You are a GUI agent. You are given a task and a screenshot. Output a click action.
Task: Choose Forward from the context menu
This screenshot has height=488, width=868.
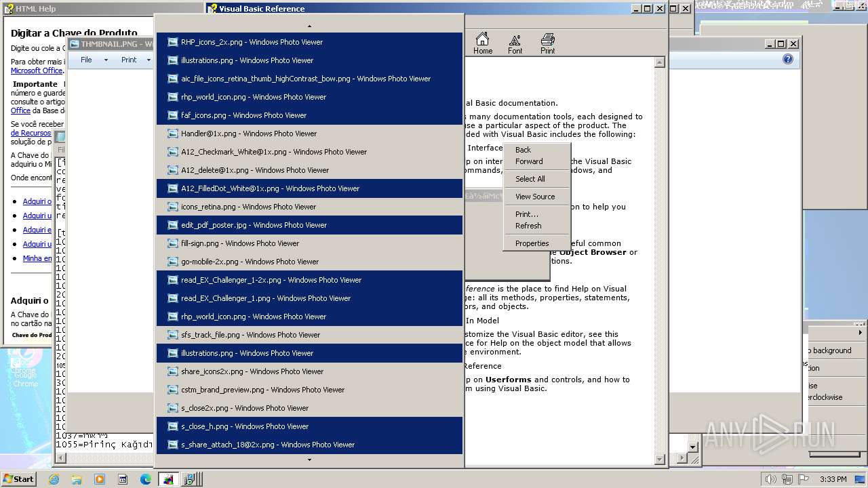pos(536,161)
